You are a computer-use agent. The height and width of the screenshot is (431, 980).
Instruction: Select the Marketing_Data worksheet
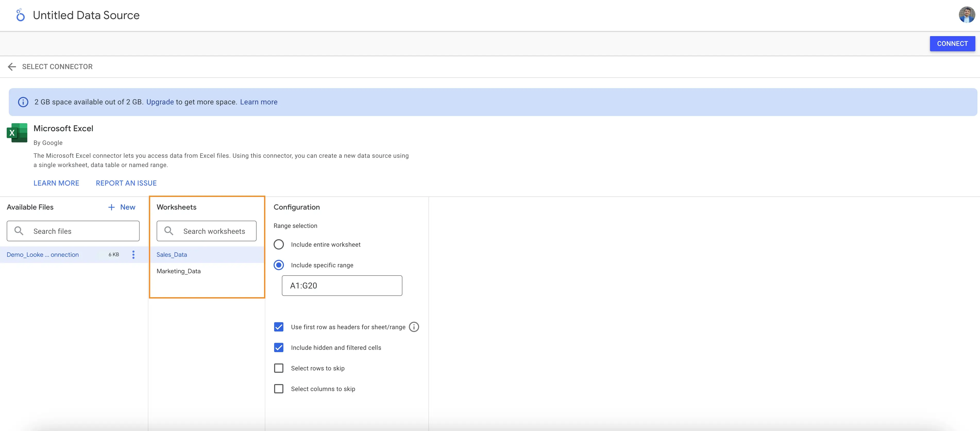coord(178,271)
